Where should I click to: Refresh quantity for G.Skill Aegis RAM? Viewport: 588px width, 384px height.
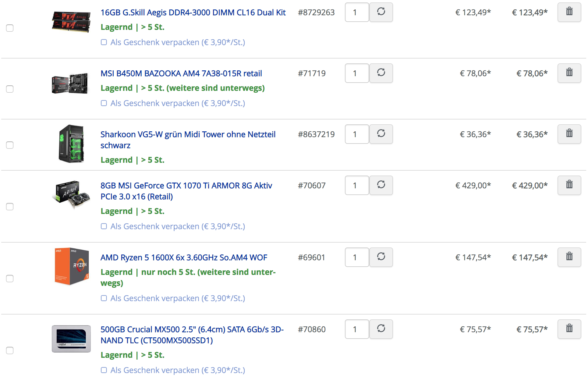pyautogui.click(x=381, y=12)
